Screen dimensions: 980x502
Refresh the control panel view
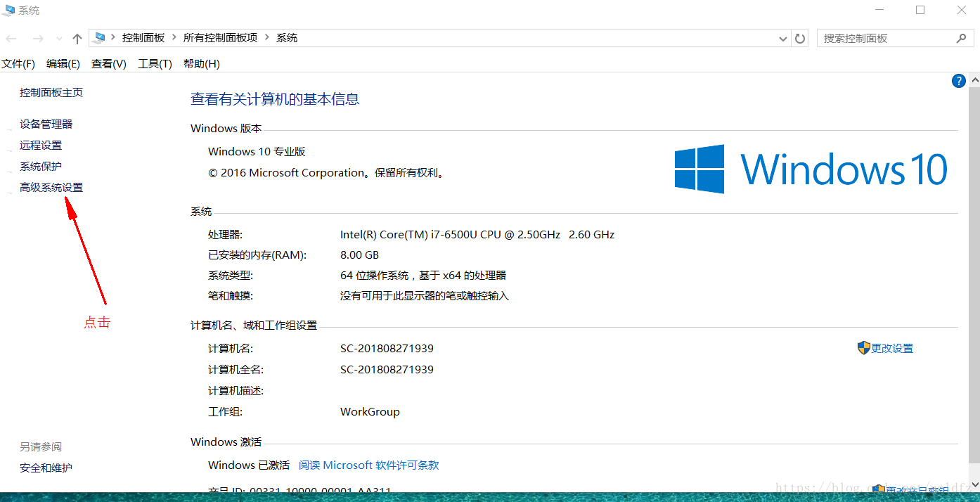coord(800,39)
